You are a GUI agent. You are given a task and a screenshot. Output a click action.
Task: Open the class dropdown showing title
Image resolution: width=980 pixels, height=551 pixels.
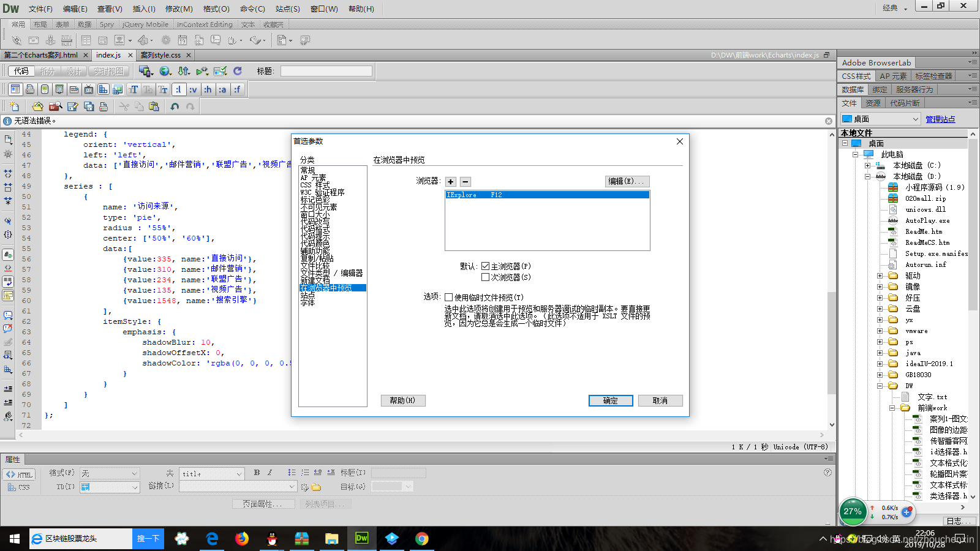click(212, 473)
